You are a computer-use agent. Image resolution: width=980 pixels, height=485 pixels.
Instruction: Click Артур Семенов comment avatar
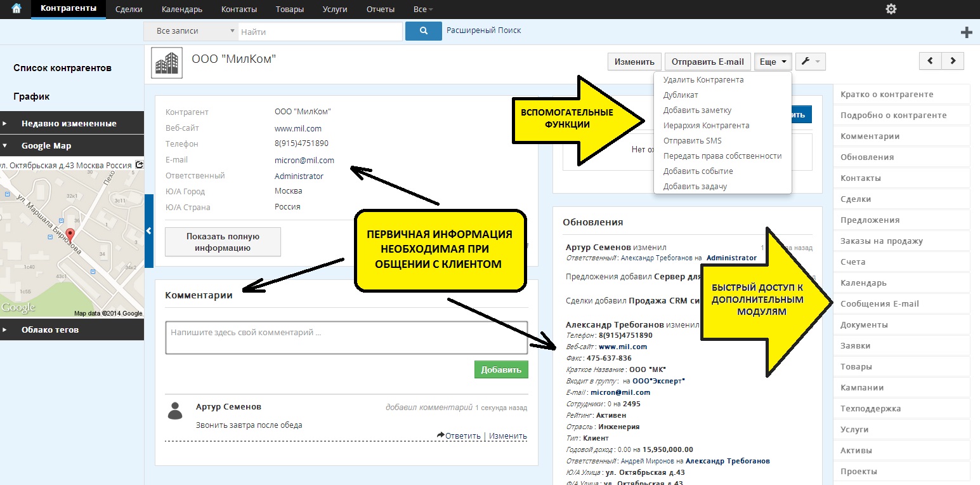175,410
